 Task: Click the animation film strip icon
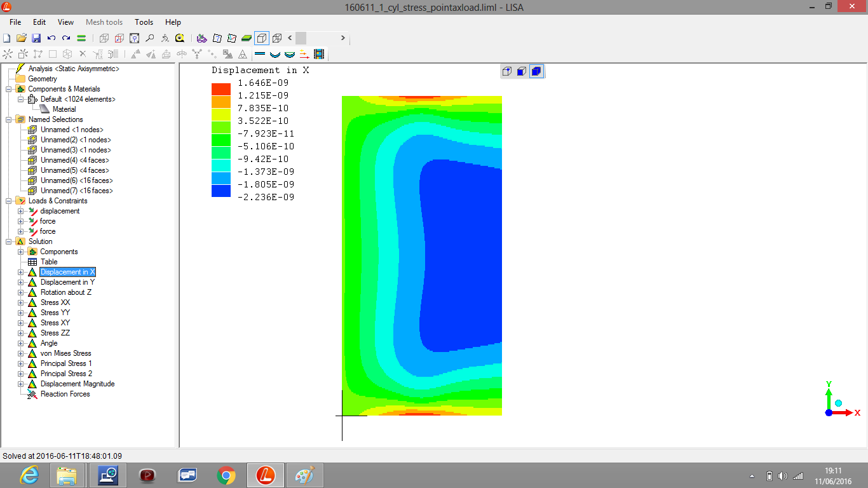tap(318, 55)
